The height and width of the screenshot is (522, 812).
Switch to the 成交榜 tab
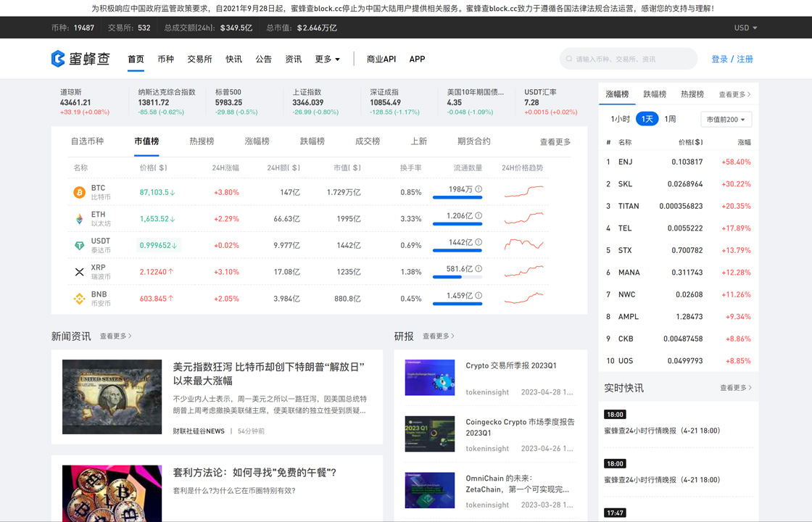tap(368, 141)
